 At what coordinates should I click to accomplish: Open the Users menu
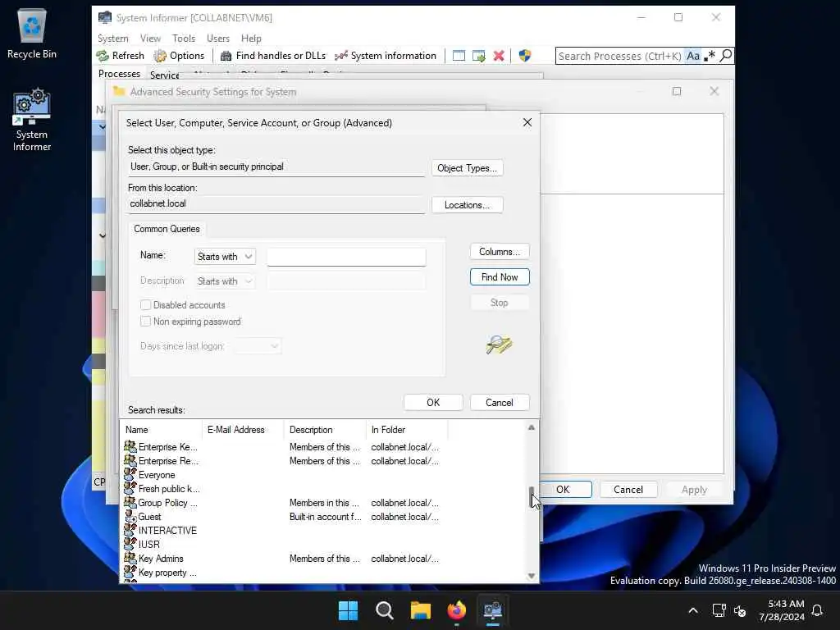coord(218,38)
